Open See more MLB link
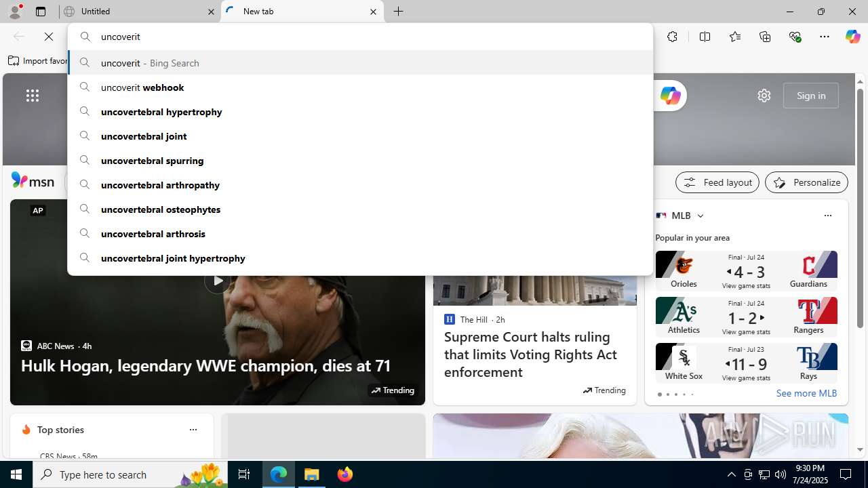Screen dimensions: 868x488 point(806,393)
